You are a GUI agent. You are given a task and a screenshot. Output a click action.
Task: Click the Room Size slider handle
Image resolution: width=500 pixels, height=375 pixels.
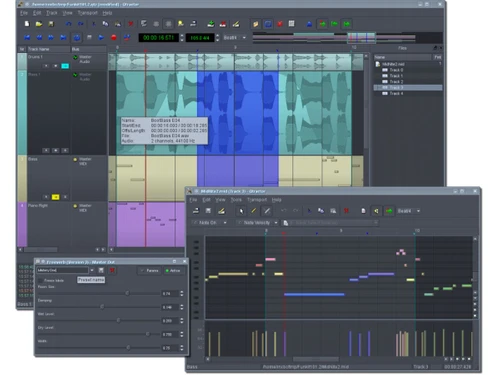tap(127, 293)
